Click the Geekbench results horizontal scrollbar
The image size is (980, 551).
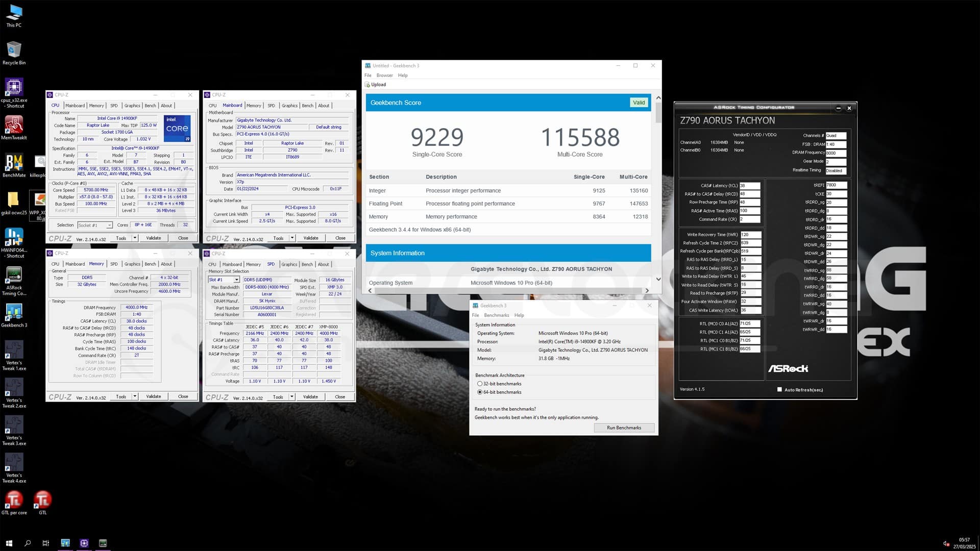click(508, 290)
